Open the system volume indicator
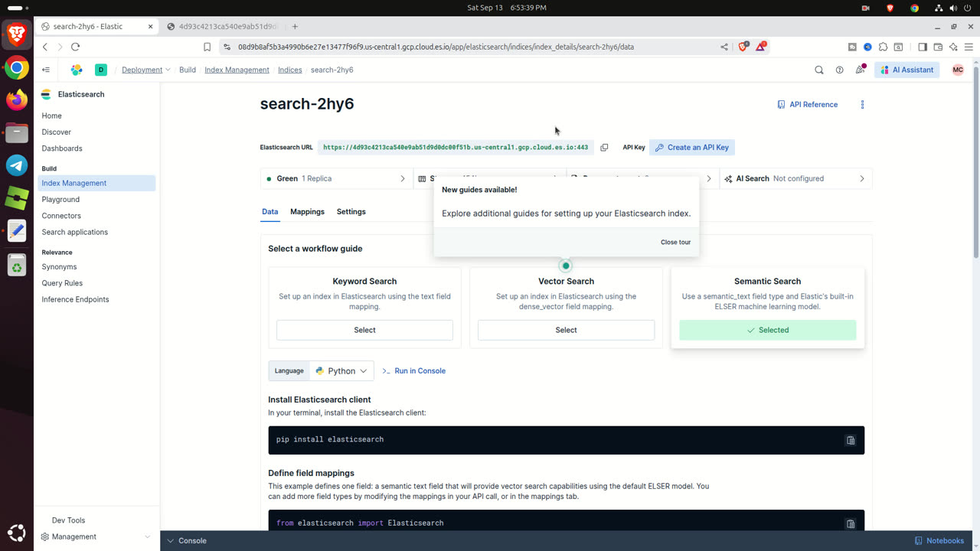 (953, 8)
